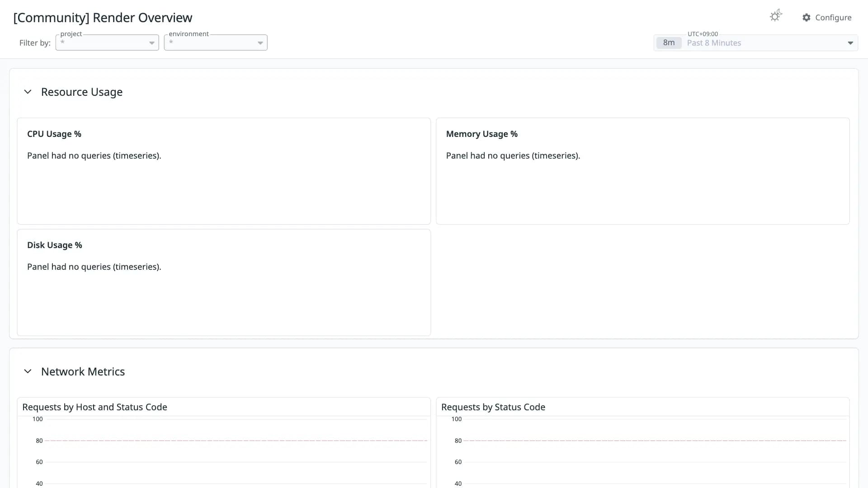Click the no-queries message in CPU Usage panel
868x488 pixels.
94,155
